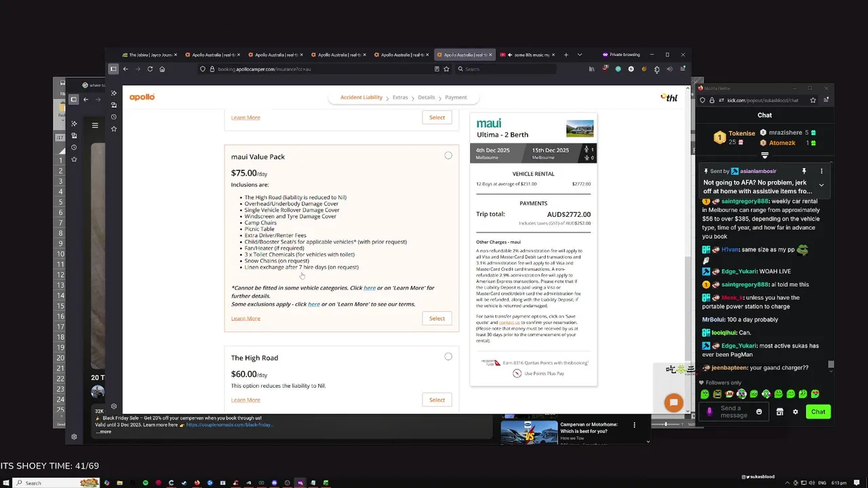This screenshot has width=868, height=488.
Task: Click the green Chat send button
Action: 818,411
